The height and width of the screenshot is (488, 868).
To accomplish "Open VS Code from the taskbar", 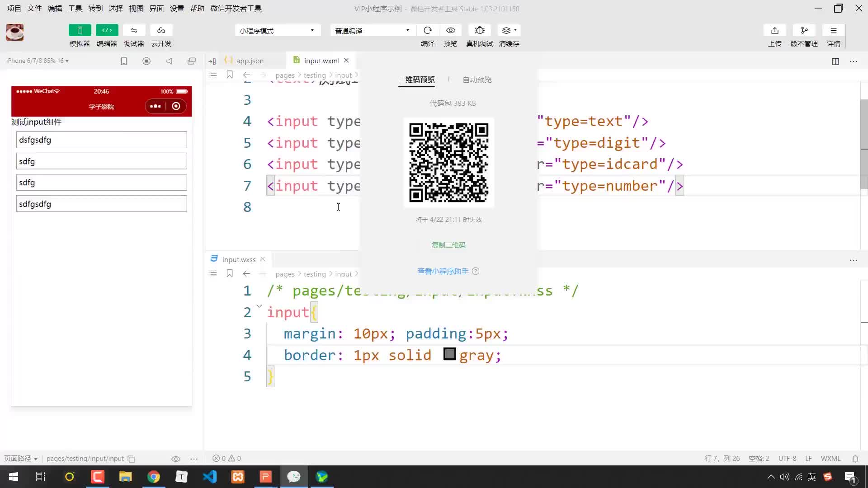I will [x=210, y=477].
